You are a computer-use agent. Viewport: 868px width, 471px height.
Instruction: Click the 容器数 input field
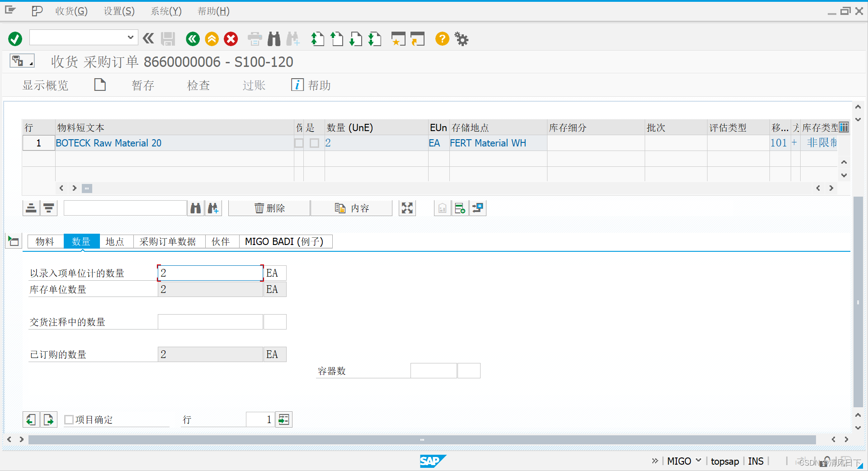[434, 371]
